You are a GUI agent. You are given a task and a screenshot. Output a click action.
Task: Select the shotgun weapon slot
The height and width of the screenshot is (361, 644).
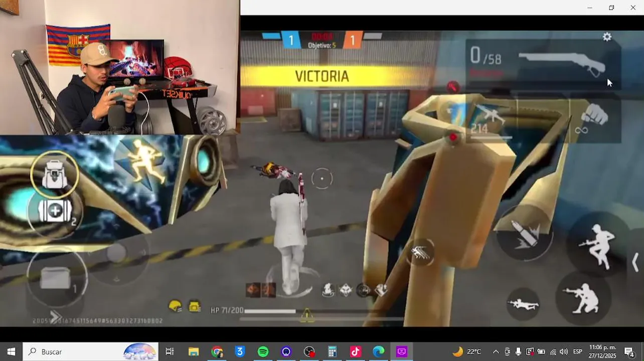click(544, 65)
